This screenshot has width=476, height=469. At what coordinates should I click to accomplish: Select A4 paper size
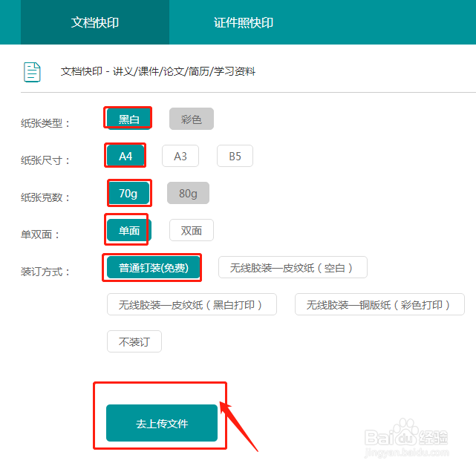tap(125, 156)
